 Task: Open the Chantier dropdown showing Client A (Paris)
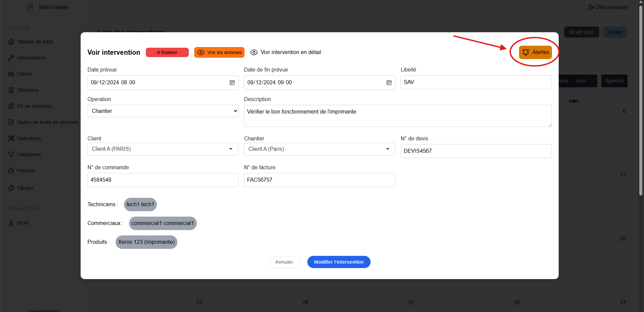319,149
